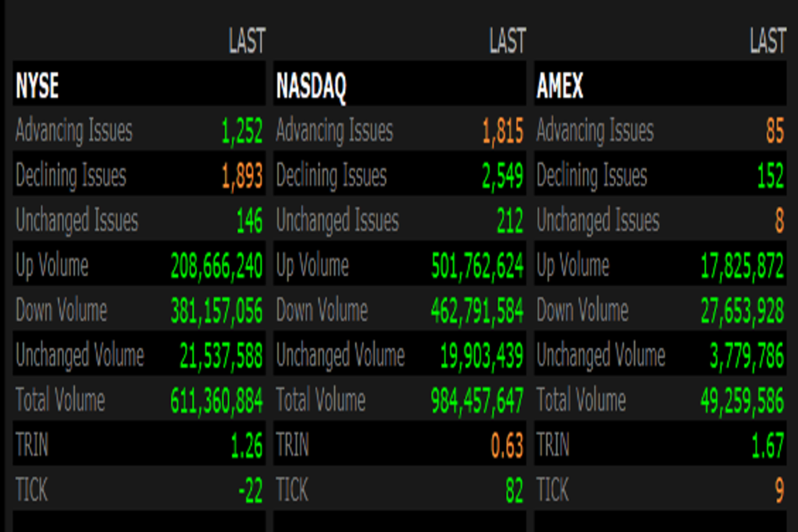Select the NYSE Unchanged Volume label
Screen dimensions: 798x532
[80, 356]
